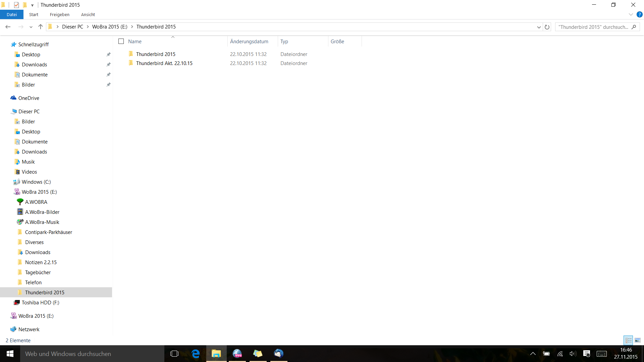
Task: Sort by the Änderungsdatum column header
Action: pyautogui.click(x=249, y=42)
